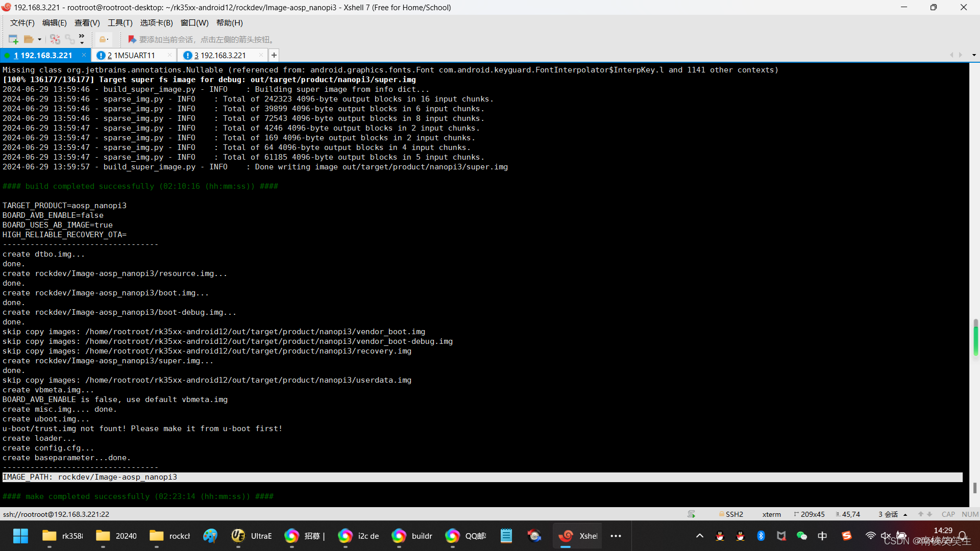Click the Reconnect chain-link icon

click(x=69, y=39)
